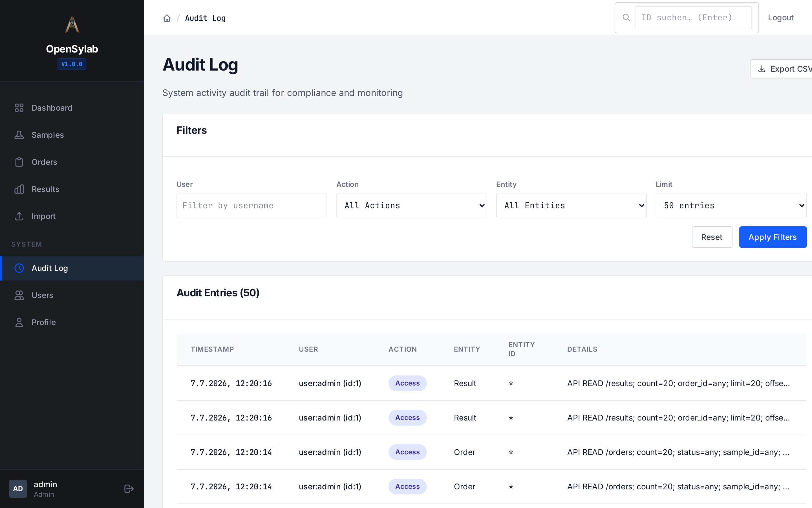This screenshot has width=812, height=508.
Task: Click the Import upload icon
Action: [x=19, y=216]
